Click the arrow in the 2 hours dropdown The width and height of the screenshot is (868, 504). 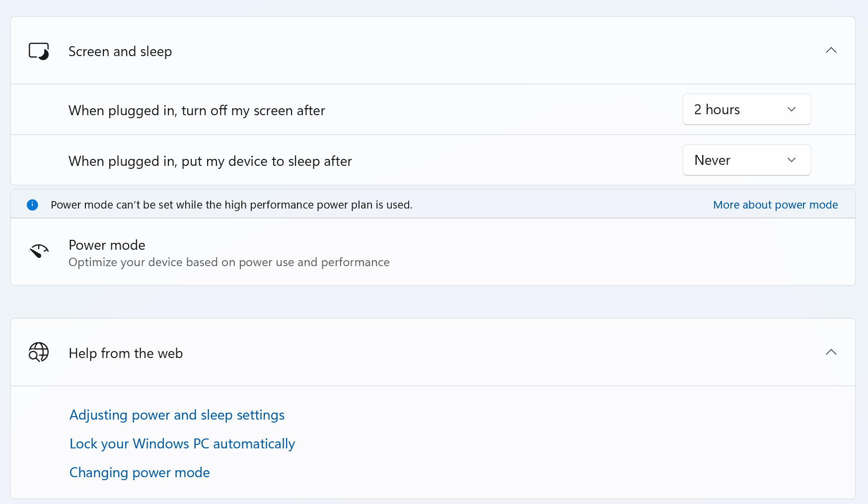792,110
